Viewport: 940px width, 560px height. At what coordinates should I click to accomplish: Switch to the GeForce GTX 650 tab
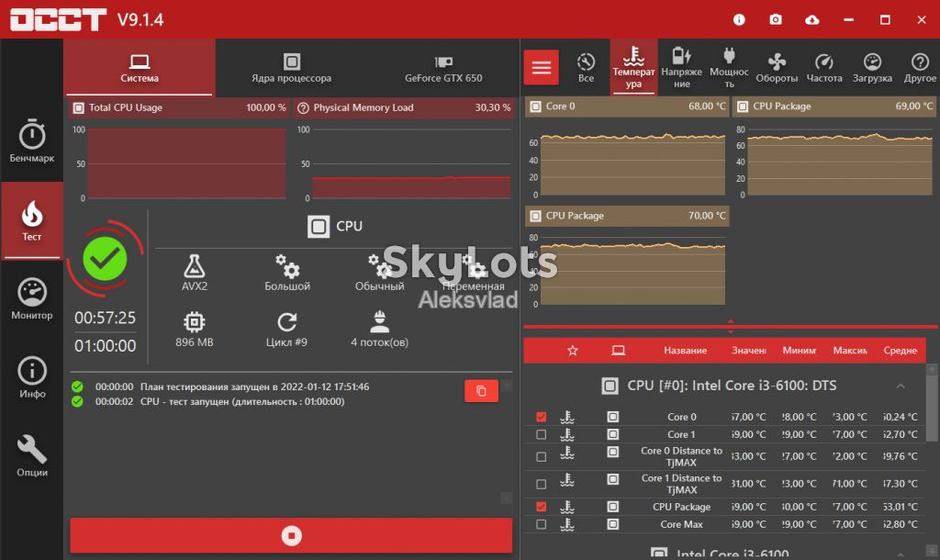click(443, 68)
